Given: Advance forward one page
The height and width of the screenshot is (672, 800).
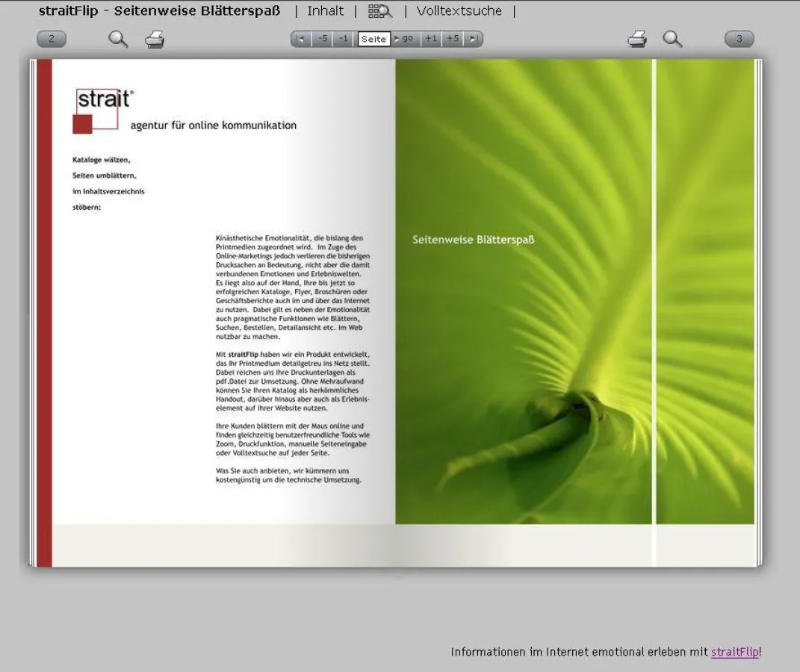Looking at the screenshot, I should [x=431, y=39].
